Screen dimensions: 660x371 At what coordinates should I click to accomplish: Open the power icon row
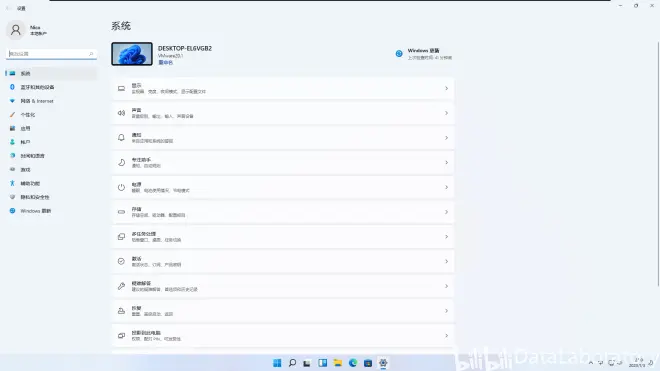pyautogui.click(x=283, y=187)
